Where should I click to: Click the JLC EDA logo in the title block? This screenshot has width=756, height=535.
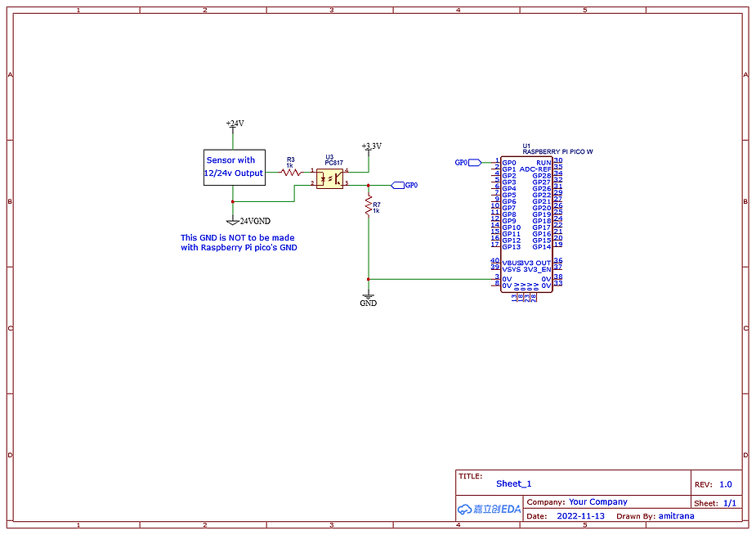(489, 509)
